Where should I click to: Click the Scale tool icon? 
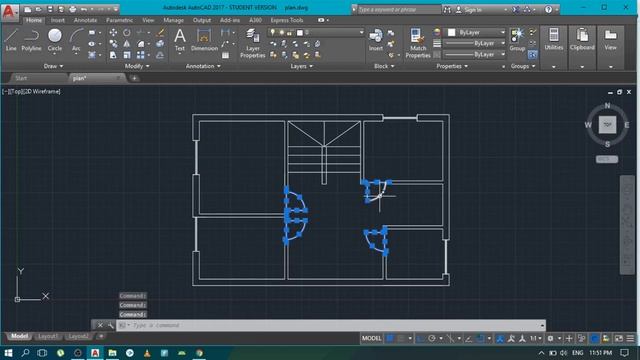pos(127,55)
